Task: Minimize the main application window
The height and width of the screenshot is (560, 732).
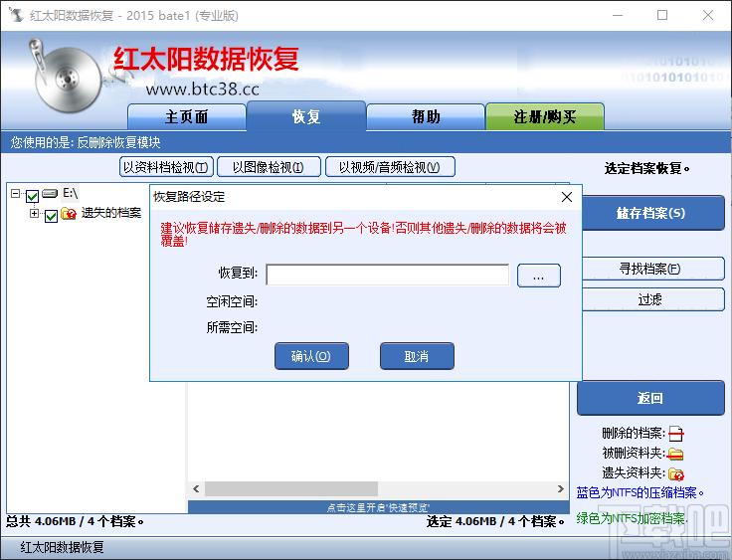Action: point(618,15)
